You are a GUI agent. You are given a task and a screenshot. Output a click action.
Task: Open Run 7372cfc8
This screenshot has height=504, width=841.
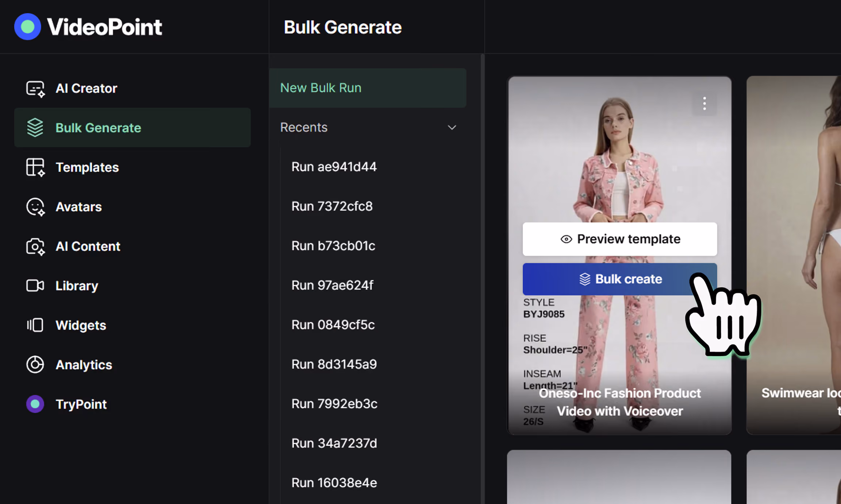(332, 206)
